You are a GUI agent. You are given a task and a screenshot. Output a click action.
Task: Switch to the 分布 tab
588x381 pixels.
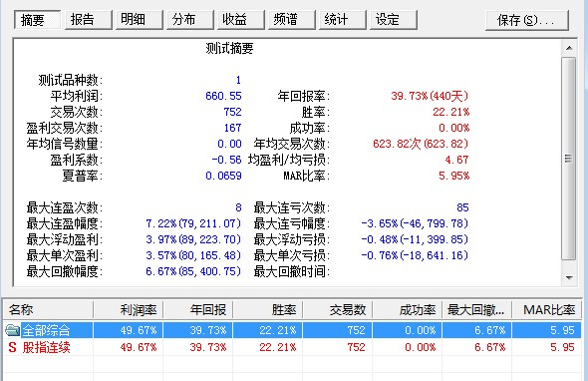click(190, 20)
